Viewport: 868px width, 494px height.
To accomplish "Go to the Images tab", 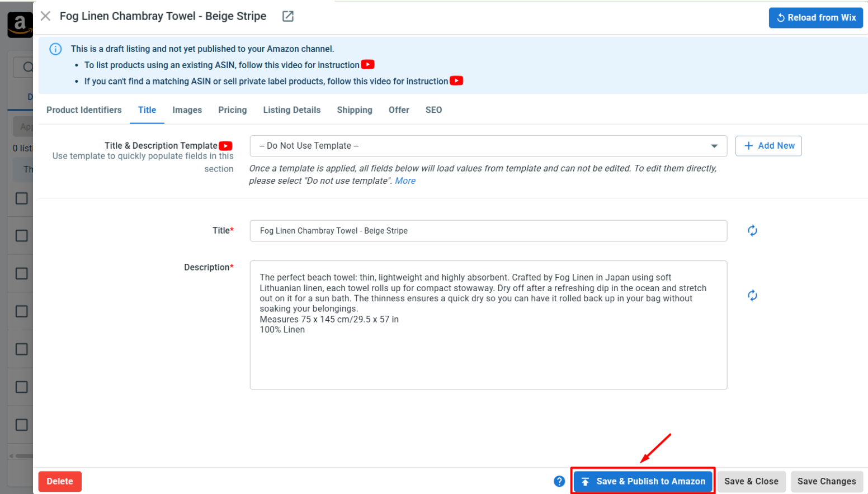I will [x=187, y=110].
